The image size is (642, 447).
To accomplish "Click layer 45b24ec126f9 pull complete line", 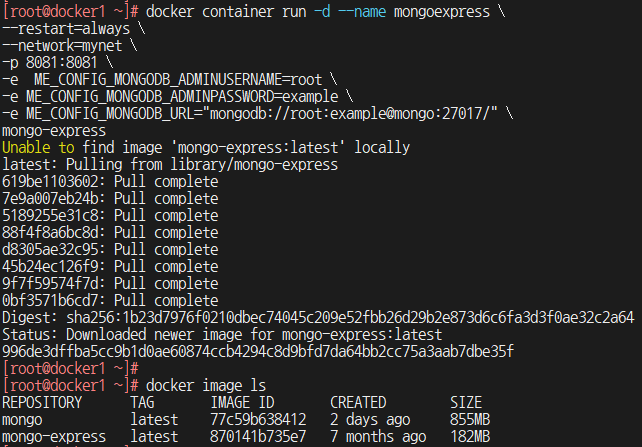I will click(110, 266).
